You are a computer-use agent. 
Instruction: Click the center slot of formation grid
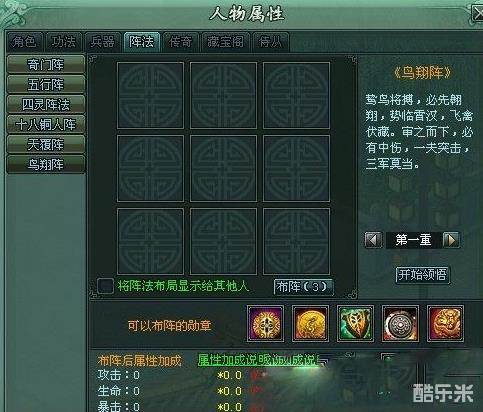223,168
